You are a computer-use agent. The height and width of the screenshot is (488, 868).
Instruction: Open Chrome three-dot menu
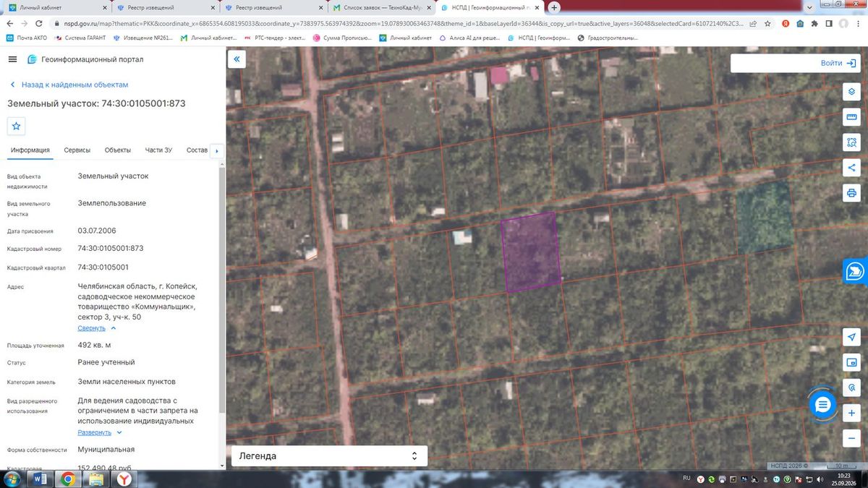859,23
